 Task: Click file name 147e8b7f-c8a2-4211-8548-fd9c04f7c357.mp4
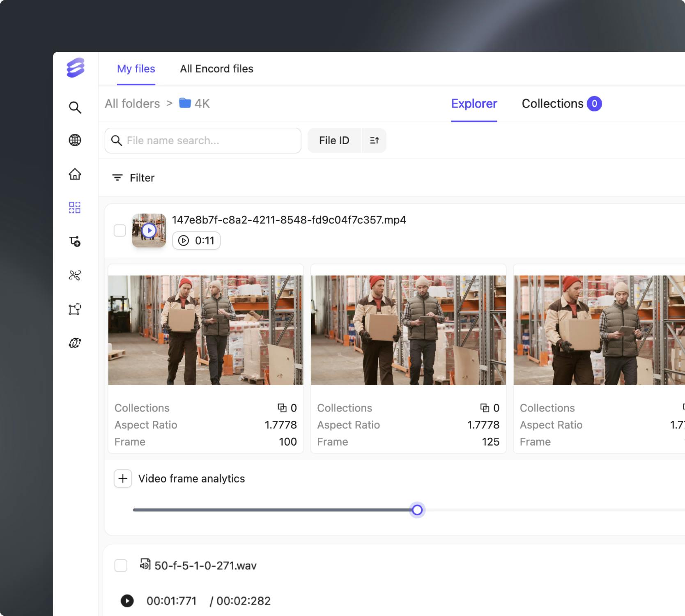point(289,220)
